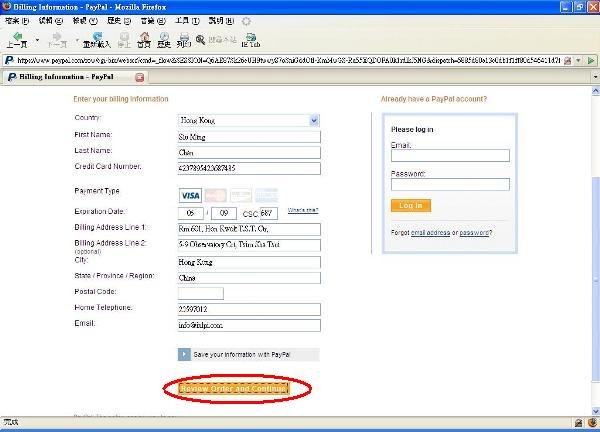Click Review Order and Continue button

[234, 388]
